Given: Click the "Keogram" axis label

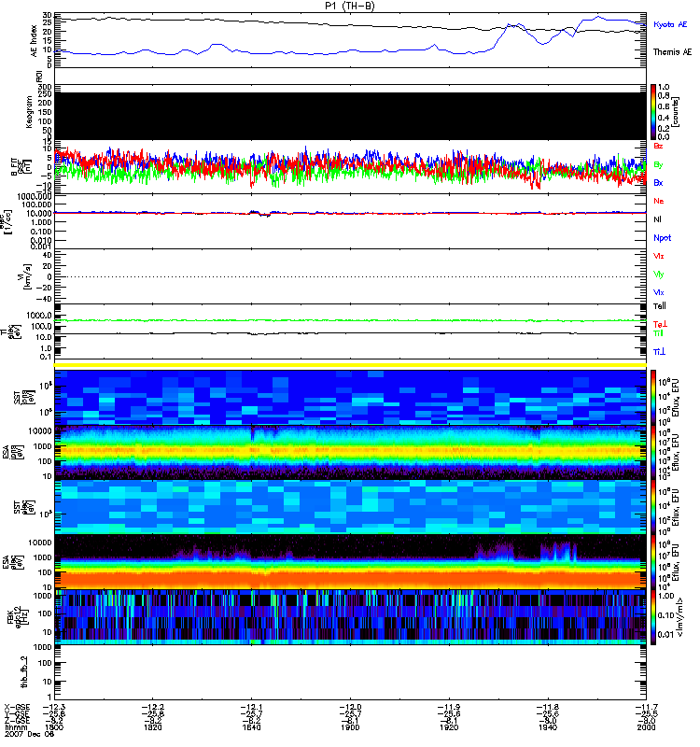Looking at the screenshot, I should [29, 111].
